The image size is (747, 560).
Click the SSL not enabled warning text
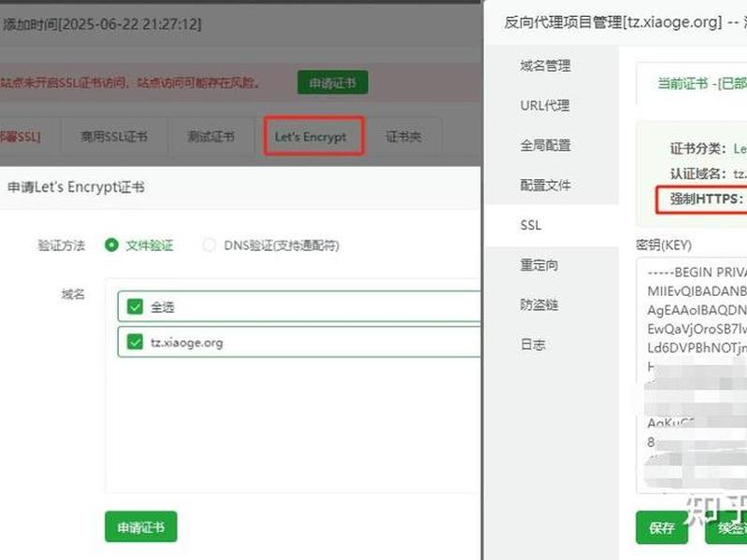tap(131, 83)
